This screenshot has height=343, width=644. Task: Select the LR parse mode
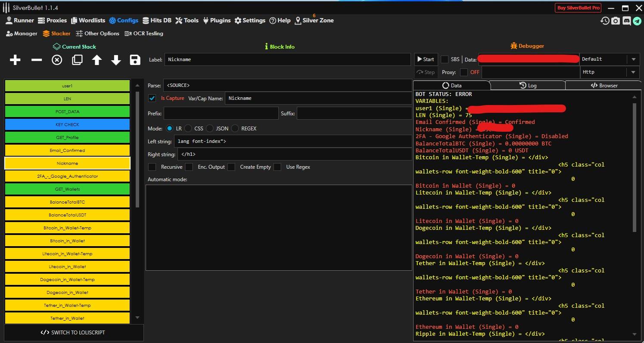tap(169, 128)
